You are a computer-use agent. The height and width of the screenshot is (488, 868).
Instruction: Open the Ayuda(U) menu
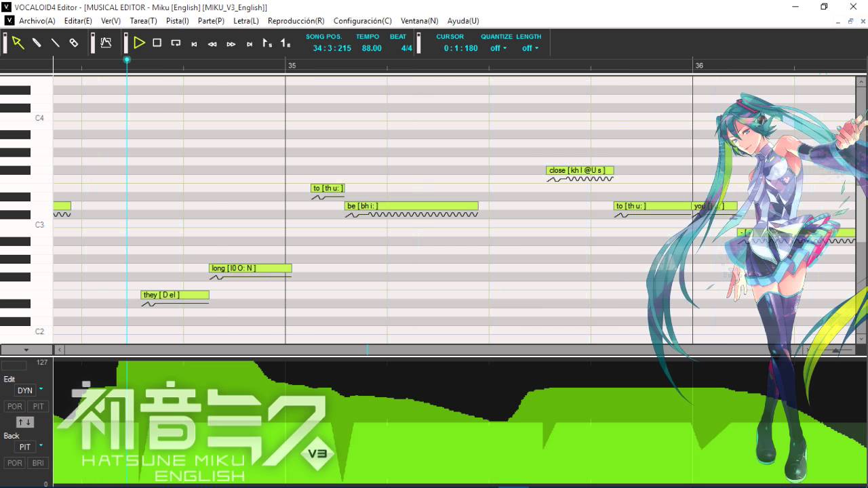click(x=463, y=21)
